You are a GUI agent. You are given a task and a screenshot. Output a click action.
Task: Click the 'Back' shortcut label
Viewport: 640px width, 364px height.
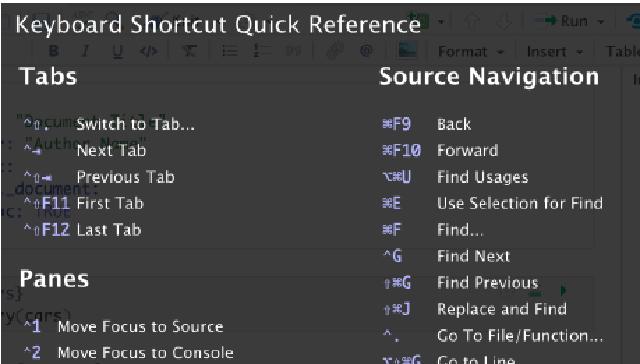tap(454, 124)
